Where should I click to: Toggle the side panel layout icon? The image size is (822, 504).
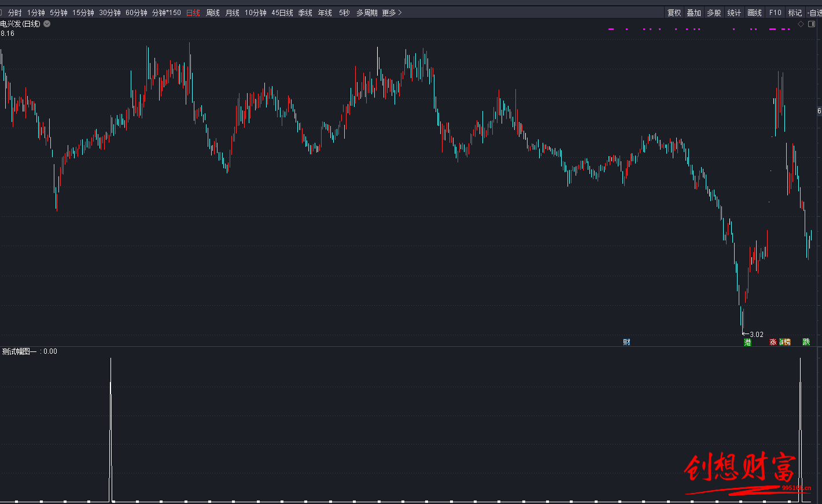[x=812, y=24]
